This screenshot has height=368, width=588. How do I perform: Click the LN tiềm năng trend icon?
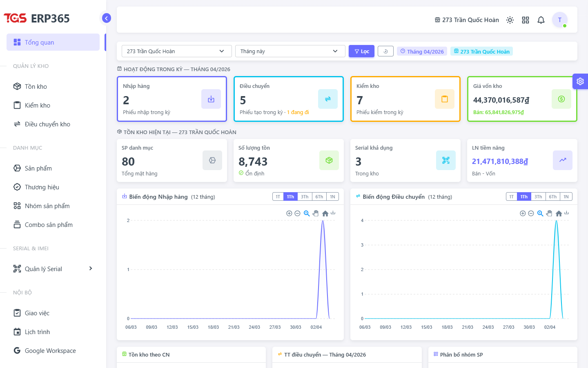563,160
